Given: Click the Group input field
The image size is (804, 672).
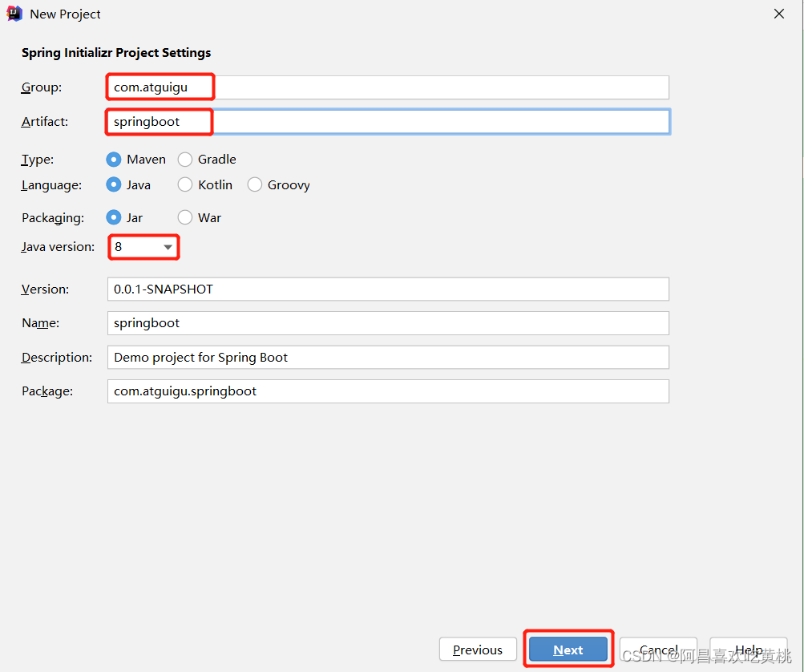Looking at the screenshot, I should (388, 87).
